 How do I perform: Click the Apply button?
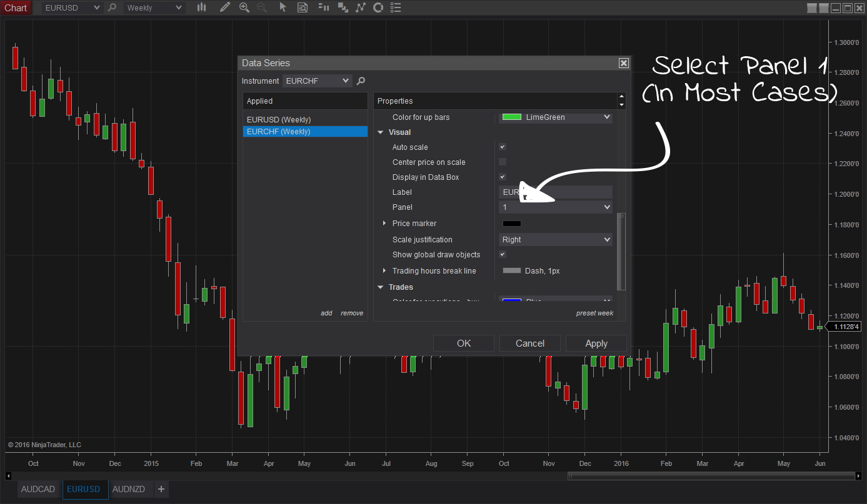tap(596, 343)
